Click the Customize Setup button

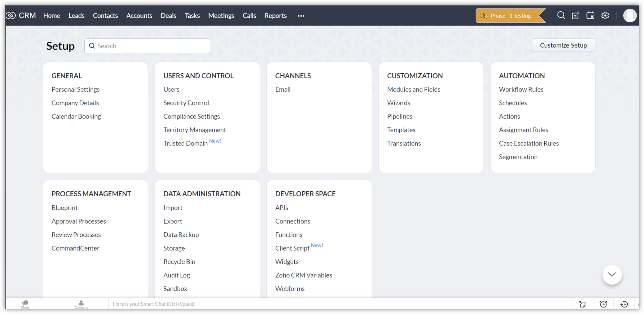pos(563,45)
